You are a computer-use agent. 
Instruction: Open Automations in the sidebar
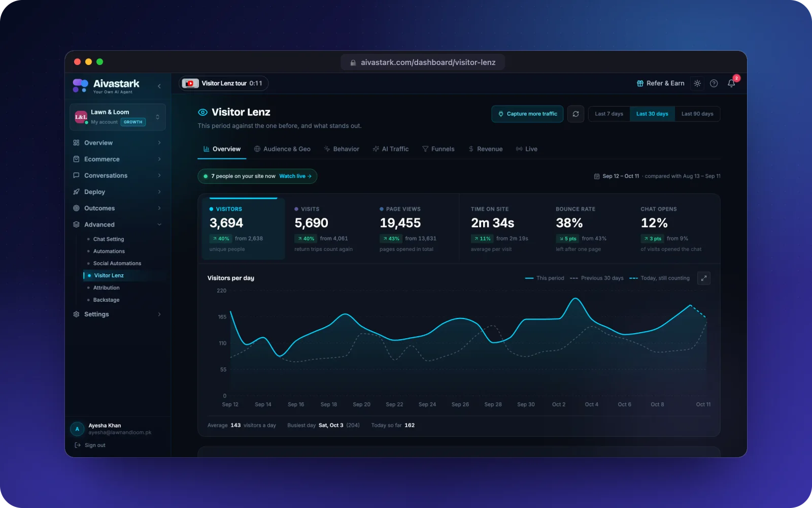coord(109,251)
